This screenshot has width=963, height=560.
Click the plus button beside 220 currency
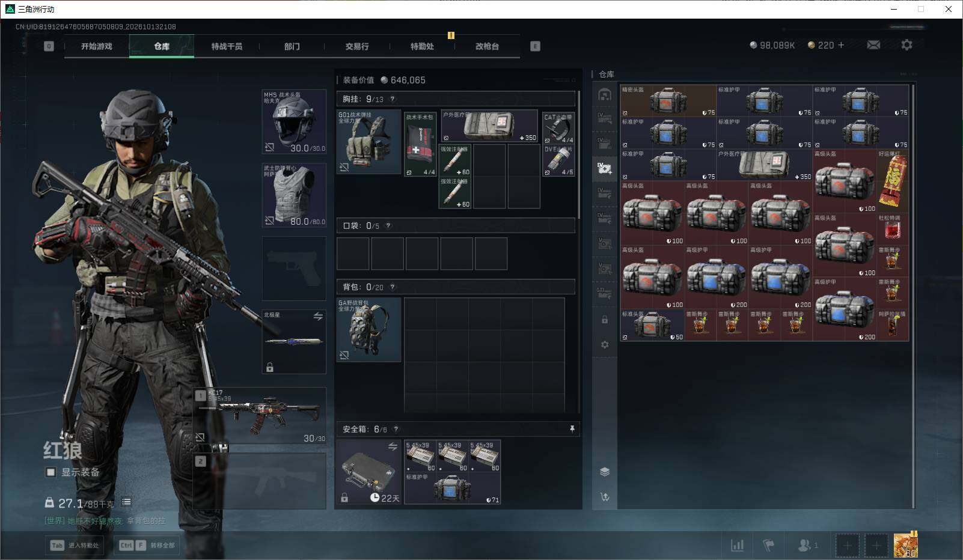click(x=841, y=45)
